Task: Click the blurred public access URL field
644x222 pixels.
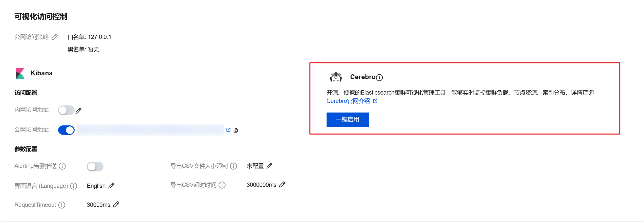Action: [151, 130]
